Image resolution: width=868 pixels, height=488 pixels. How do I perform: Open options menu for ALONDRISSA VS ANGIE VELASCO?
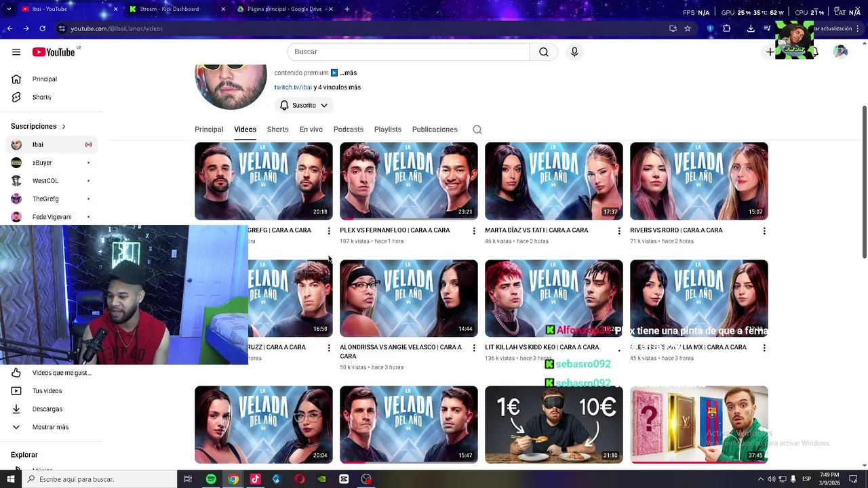tap(474, 348)
